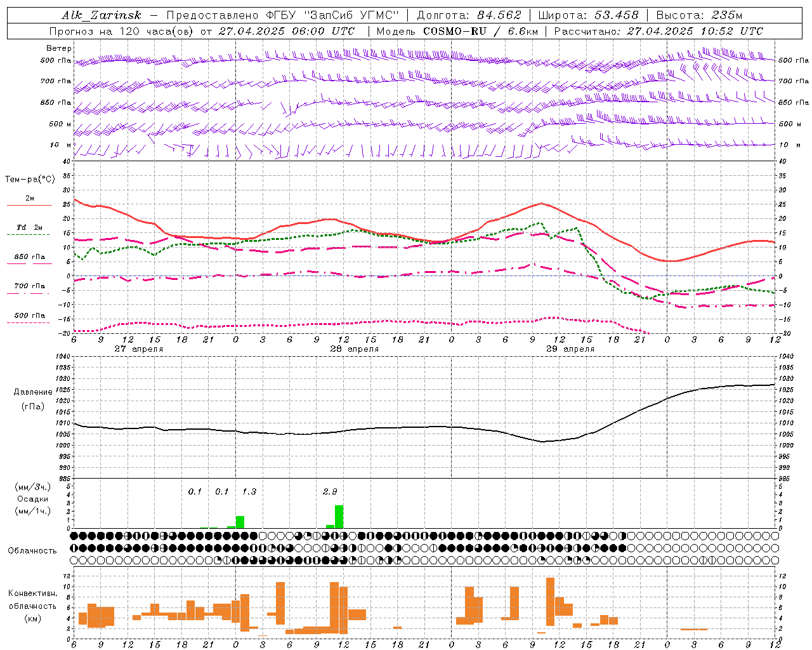Click the 1.3 precipitation total value
The width and height of the screenshot is (812, 650).
coord(249,491)
